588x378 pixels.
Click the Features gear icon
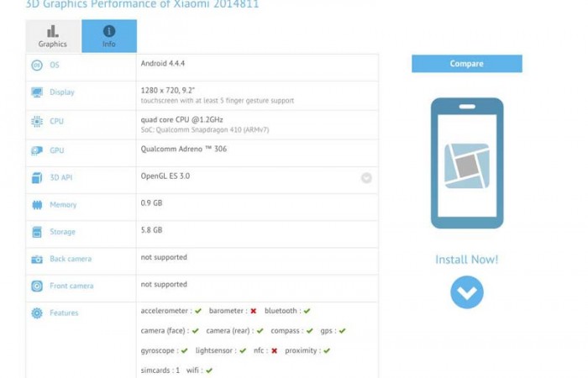(37, 313)
